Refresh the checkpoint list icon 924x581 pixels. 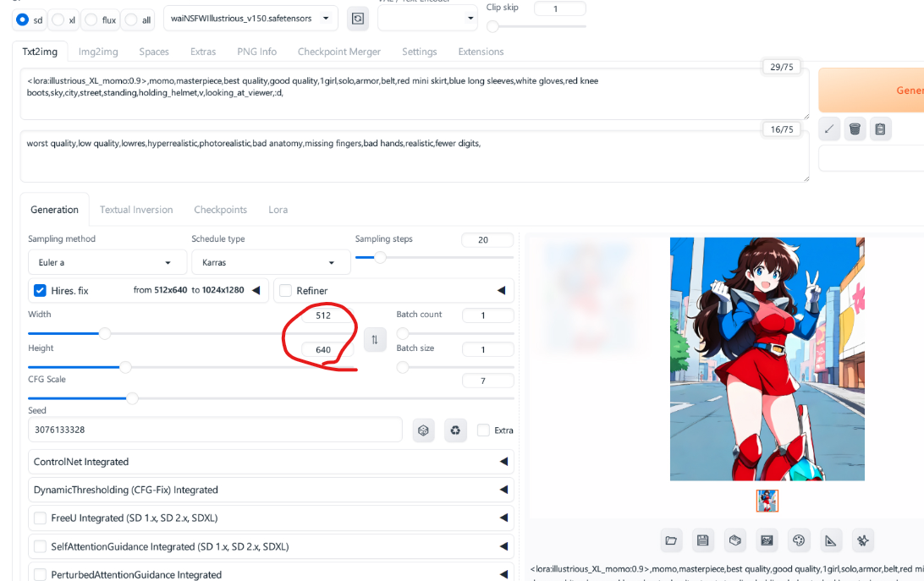(x=358, y=19)
